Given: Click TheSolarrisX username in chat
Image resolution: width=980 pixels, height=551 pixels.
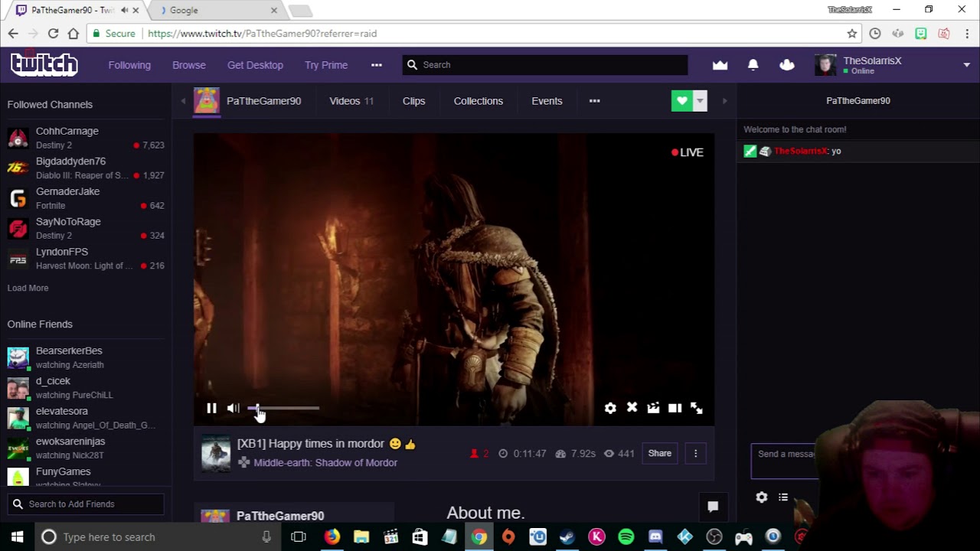Looking at the screenshot, I should (801, 152).
